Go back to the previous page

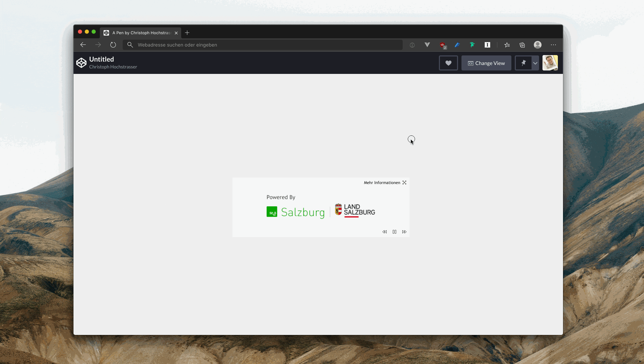click(83, 45)
